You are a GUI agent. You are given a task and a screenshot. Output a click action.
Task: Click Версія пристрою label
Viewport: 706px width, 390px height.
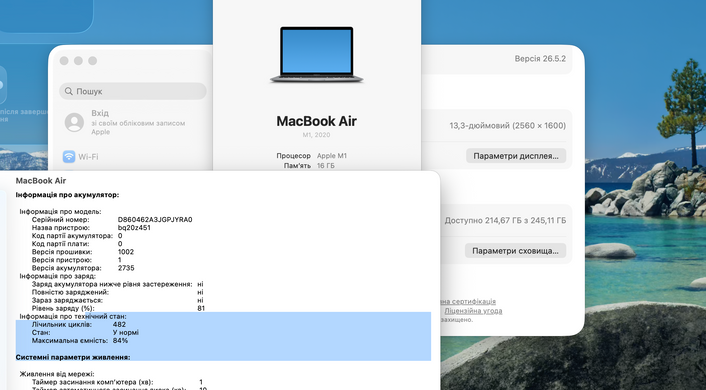point(61,260)
